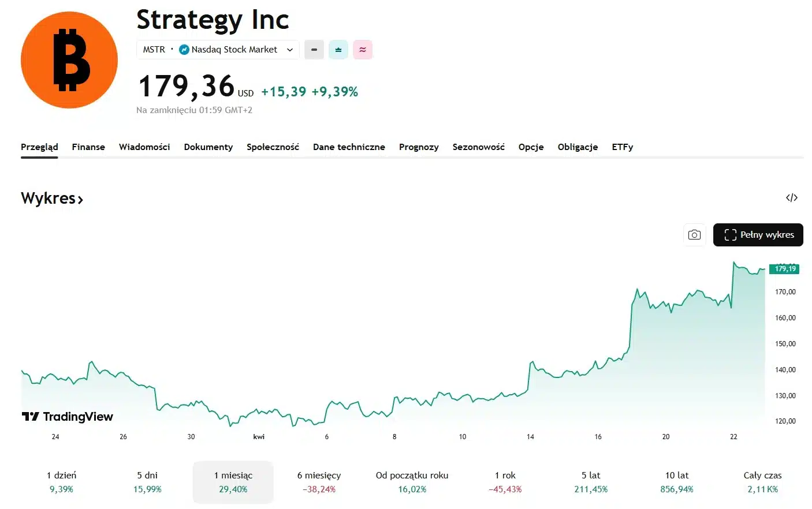This screenshot has height=509, width=812.
Task: Click the pink approximately-equal badge icon
Action: coord(363,50)
